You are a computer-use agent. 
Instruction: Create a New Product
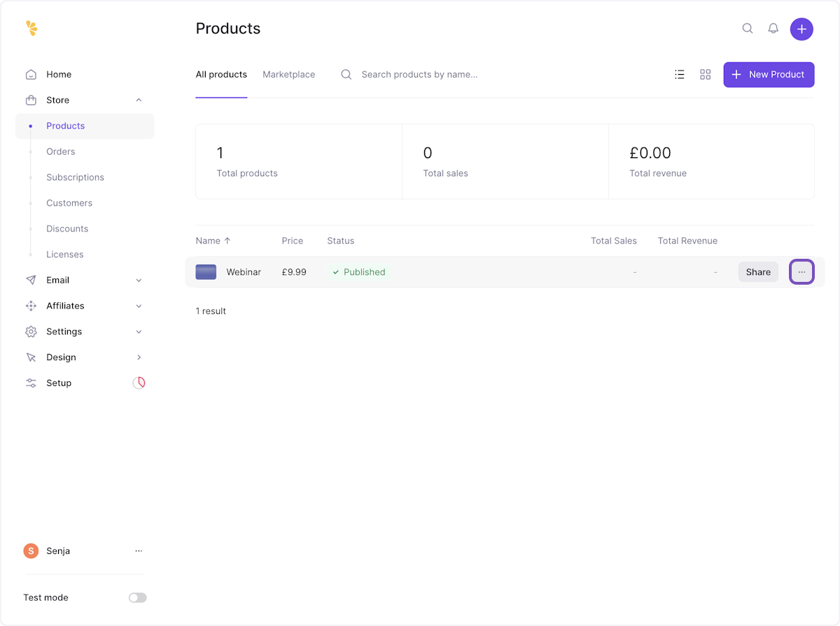[769, 74]
